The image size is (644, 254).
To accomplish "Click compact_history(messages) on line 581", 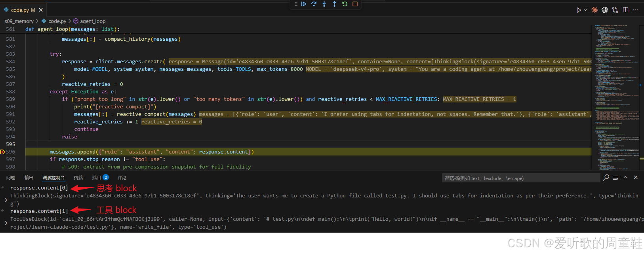I will 143,39.
